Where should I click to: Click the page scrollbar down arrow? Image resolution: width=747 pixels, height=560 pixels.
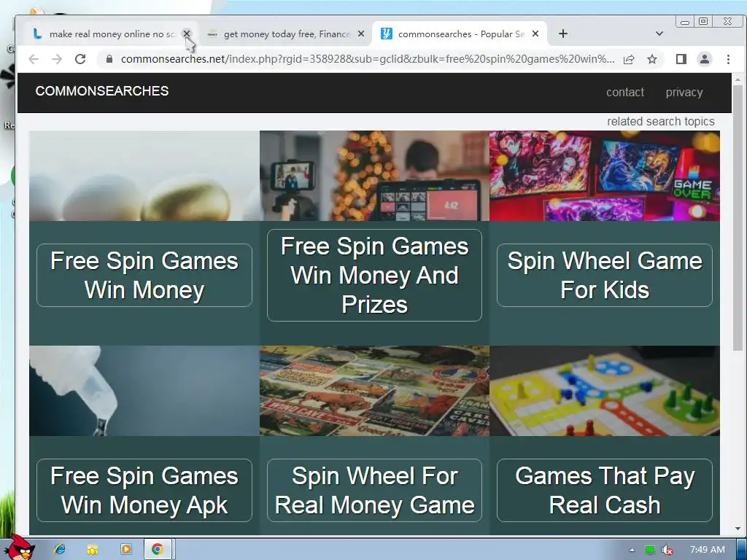[738, 529]
